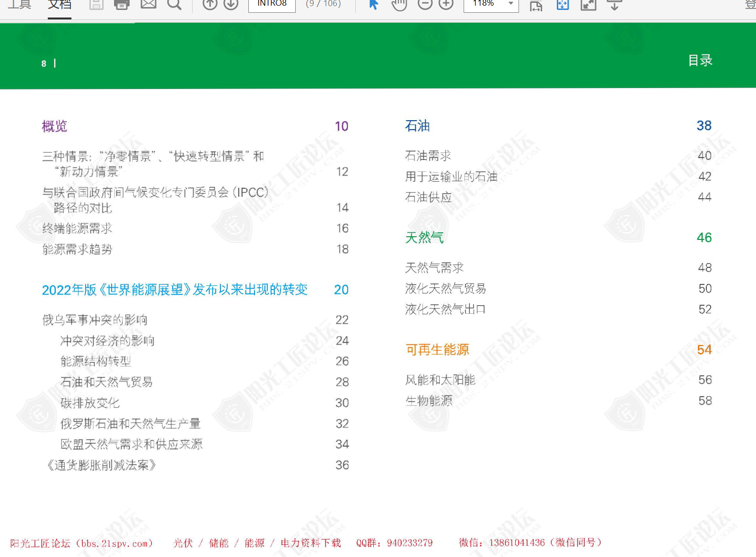Choose the selection arrow tool
The image size is (756, 557).
[374, 4]
